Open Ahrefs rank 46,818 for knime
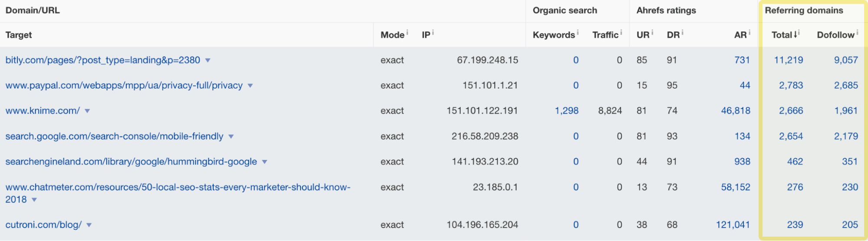Image resolution: width=868 pixels, height=241 pixels. [x=736, y=111]
